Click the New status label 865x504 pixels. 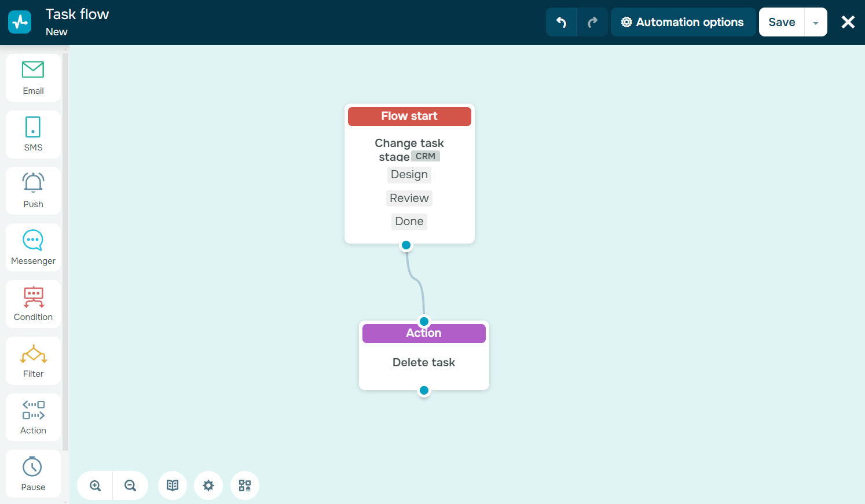click(57, 32)
